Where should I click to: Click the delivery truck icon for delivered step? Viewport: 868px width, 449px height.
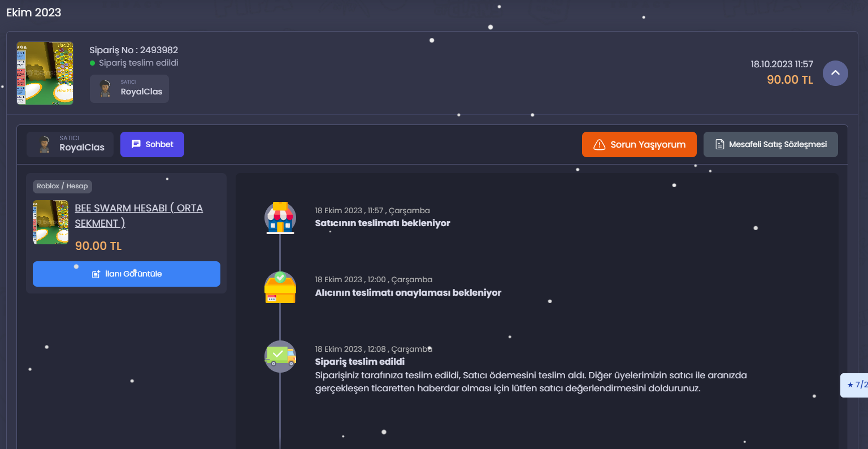click(280, 356)
